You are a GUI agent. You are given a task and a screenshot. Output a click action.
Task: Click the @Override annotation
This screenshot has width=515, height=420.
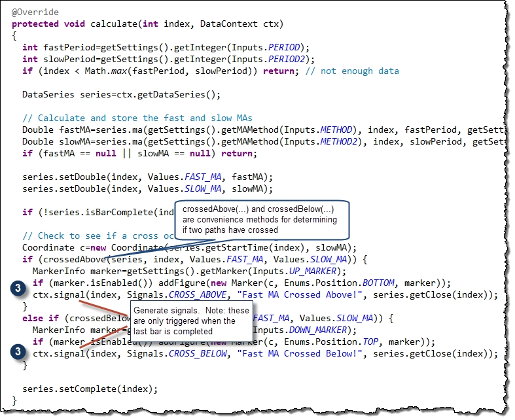pyautogui.click(x=35, y=12)
